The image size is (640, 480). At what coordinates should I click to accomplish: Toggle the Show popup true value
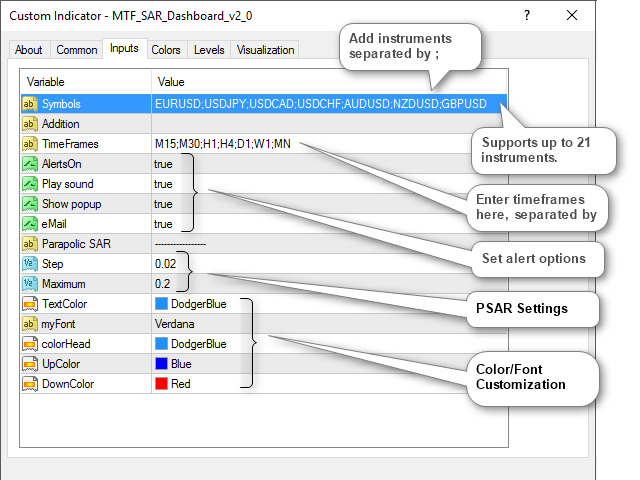(x=163, y=204)
